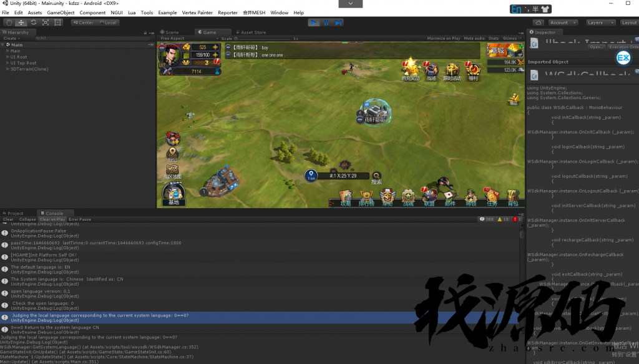Open 战区地图 war zone map icon
The width and height of the screenshot is (639, 364).
point(172,171)
